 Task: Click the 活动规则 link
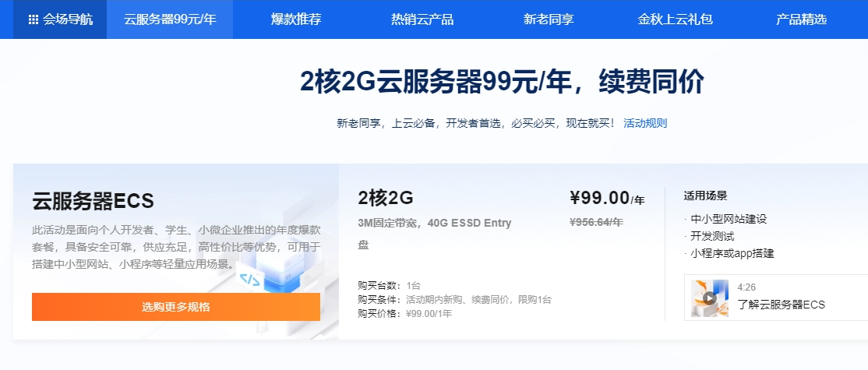(x=645, y=123)
